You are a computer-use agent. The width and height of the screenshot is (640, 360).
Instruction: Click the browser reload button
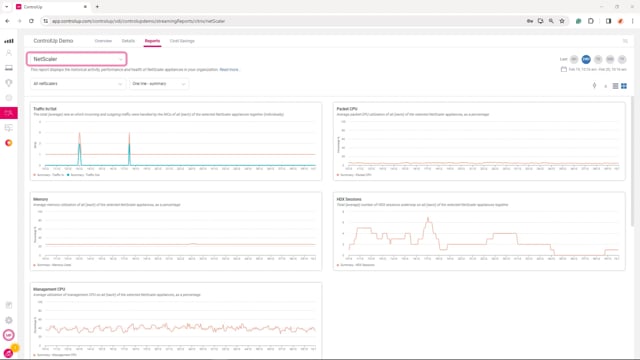[x=31, y=21]
